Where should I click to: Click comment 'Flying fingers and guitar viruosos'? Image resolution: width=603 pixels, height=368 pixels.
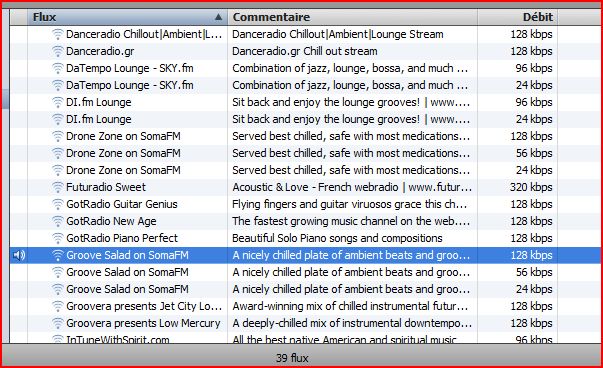point(350,204)
